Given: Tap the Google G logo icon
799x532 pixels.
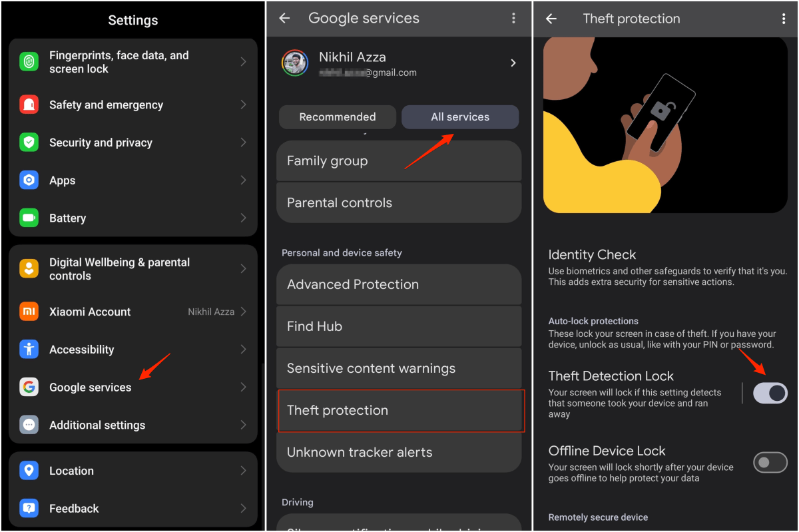Looking at the screenshot, I should coord(29,387).
